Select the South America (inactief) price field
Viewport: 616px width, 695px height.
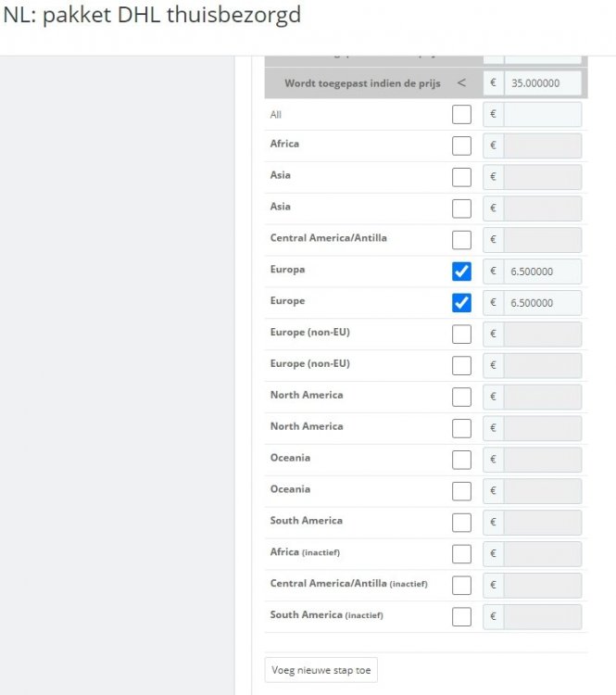point(543,617)
